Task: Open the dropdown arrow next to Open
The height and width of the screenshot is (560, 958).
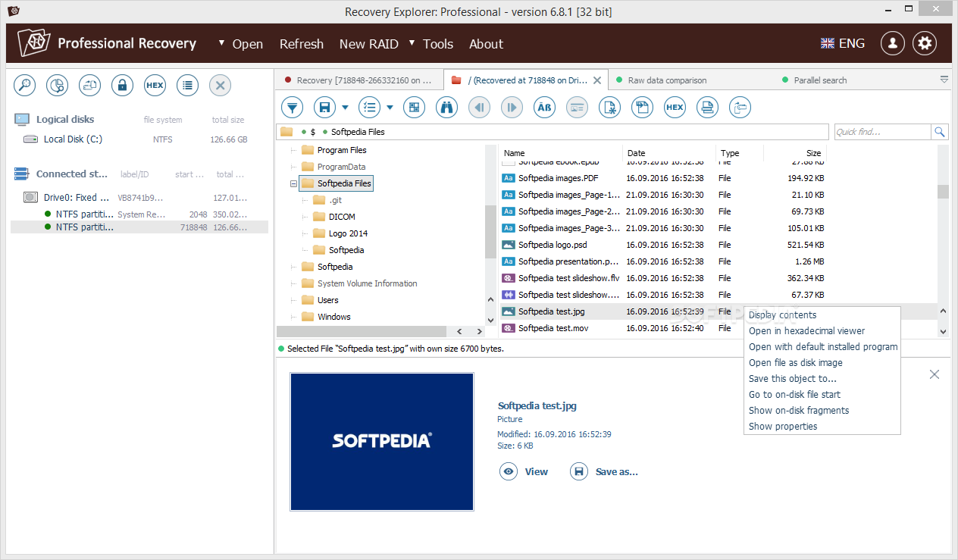Action: pos(221,42)
